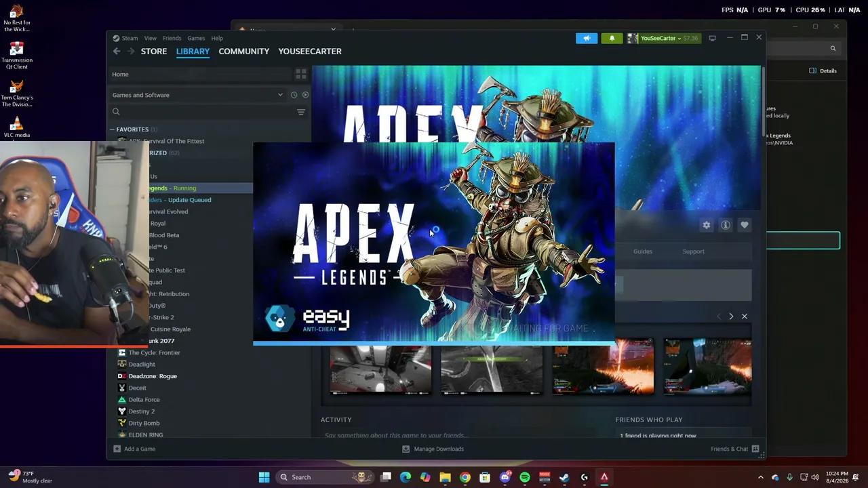Open Google Chrome from the taskbar
The image size is (868, 488).
pyautogui.click(x=465, y=477)
